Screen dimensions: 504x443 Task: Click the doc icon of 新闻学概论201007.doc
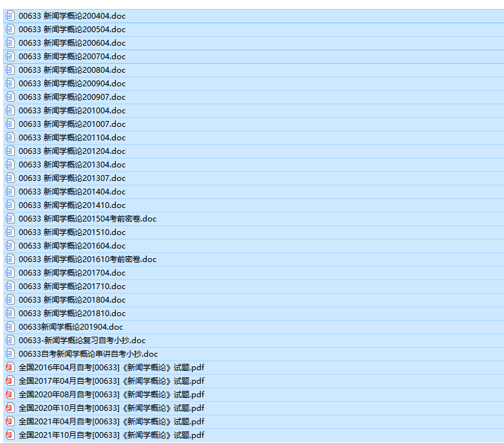point(10,124)
